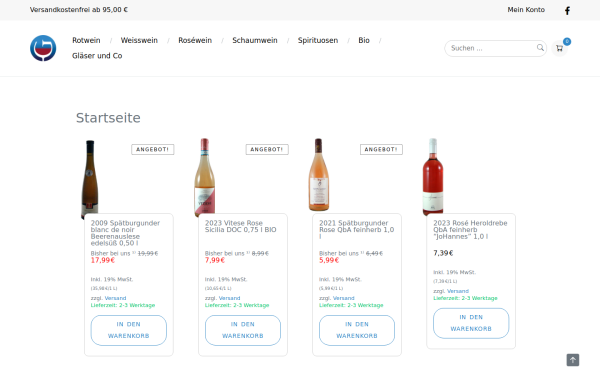The height and width of the screenshot is (375, 600).
Task: Click the crossed-out 8,99 € price
Action: (260, 253)
